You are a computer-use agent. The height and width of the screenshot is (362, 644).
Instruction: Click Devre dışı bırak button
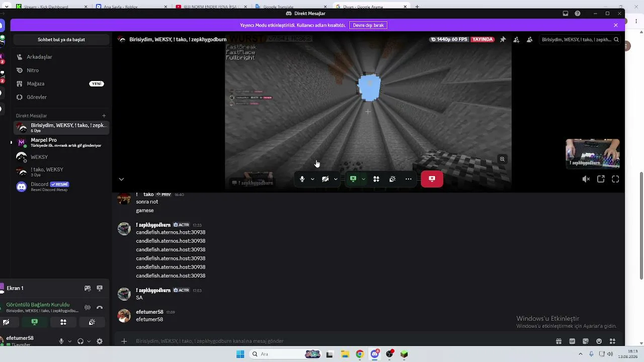[368, 25]
